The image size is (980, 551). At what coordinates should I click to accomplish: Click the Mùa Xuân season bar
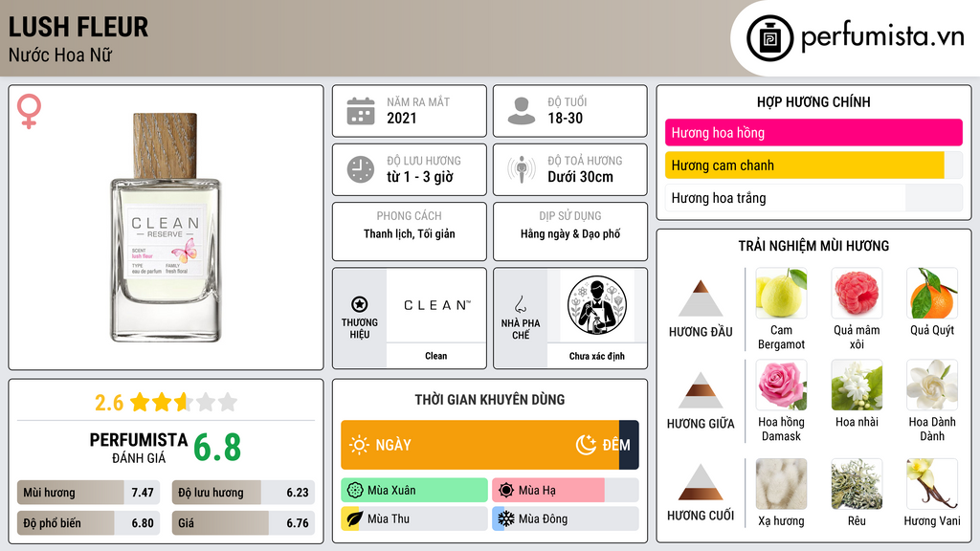(414, 491)
